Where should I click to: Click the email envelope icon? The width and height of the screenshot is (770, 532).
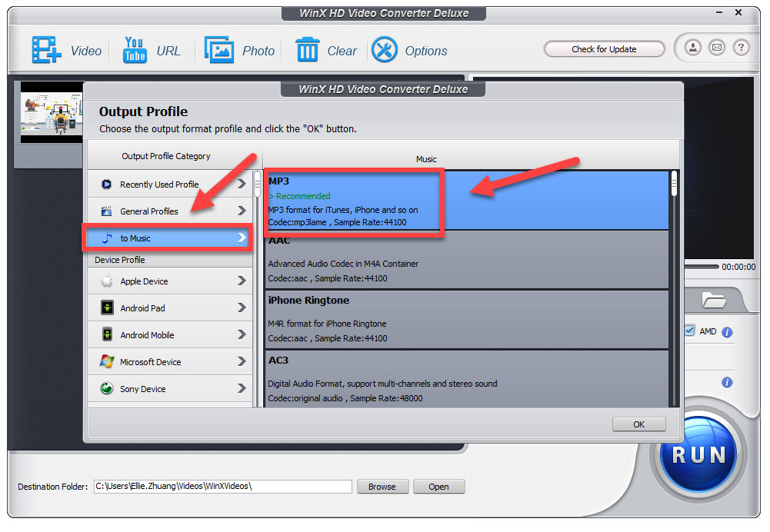click(x=717, y=48)
